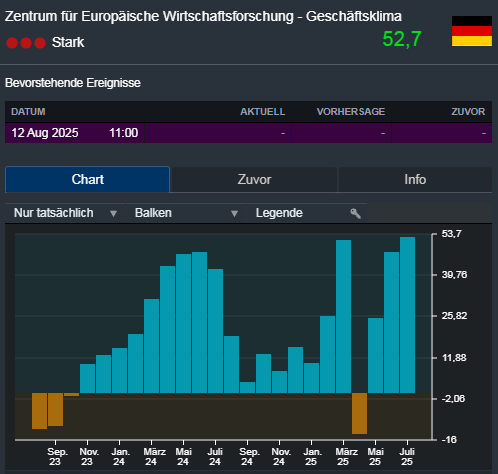This screenshot has height=474, width=498.
Task: Click the -16 y-axis value
Action: pyautogui.click(x=449, y=440)
